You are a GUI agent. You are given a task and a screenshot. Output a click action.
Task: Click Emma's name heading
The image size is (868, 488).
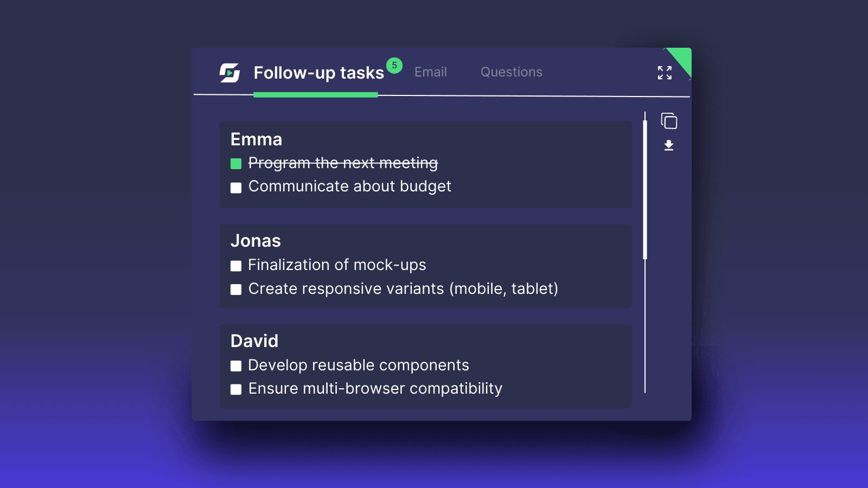click(x=256, y=139)
